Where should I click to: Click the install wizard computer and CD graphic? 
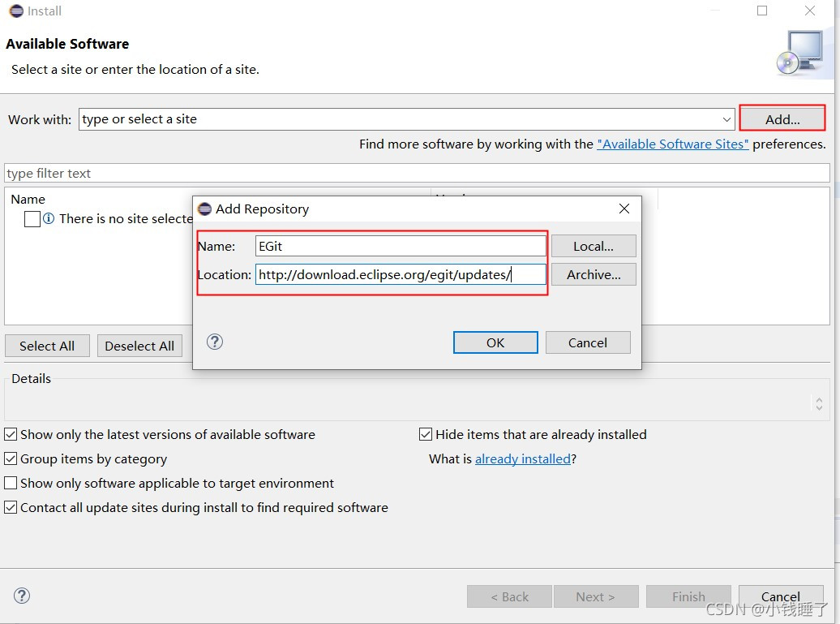point(799,53)
